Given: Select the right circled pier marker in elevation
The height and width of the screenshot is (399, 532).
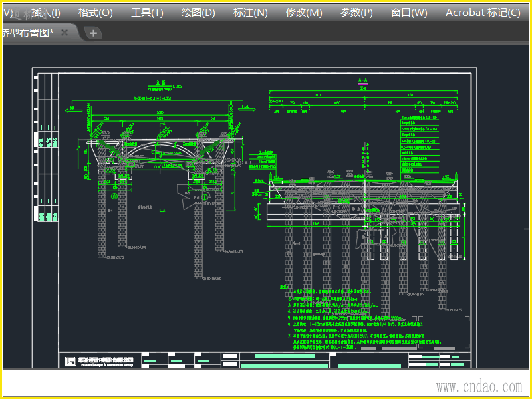Looking at the screenshot, I should tap(205, 197).
